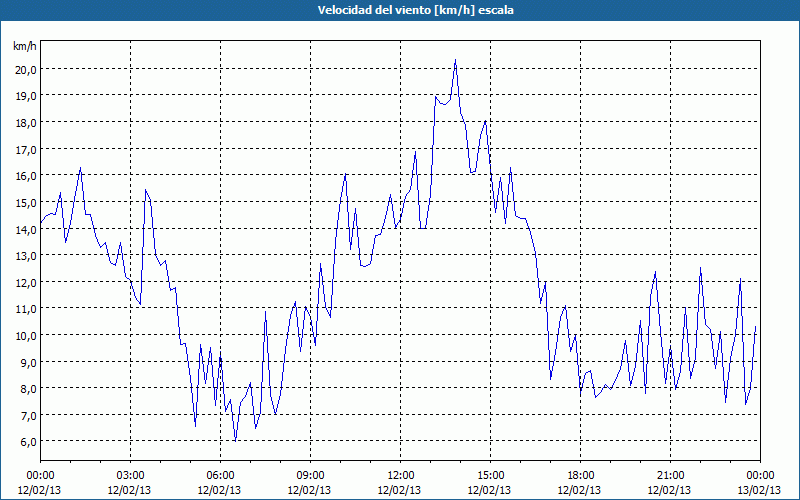Click the 19,0 y-axis value
This screenshot has height=500, width=800.
(26, 96)
